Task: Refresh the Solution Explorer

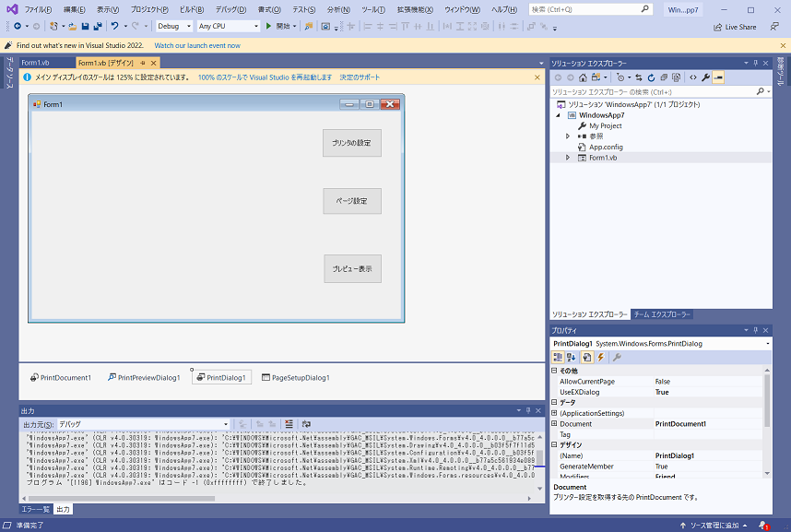Action: 651,77
